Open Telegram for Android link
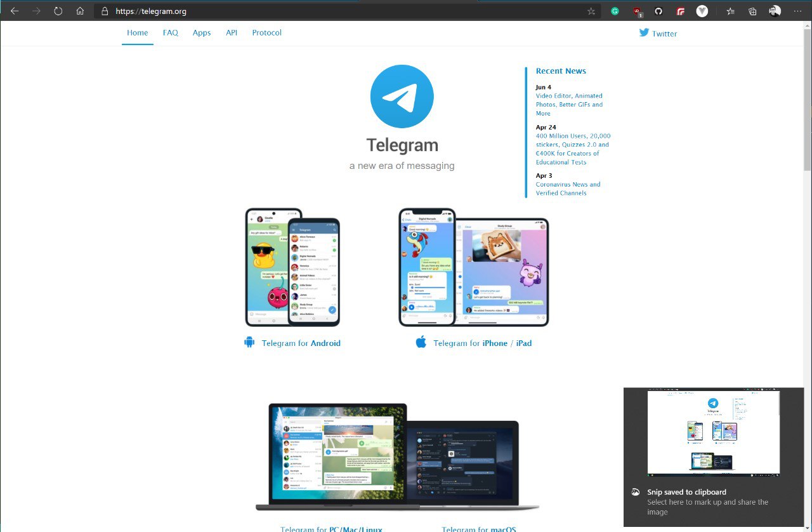 301,343
